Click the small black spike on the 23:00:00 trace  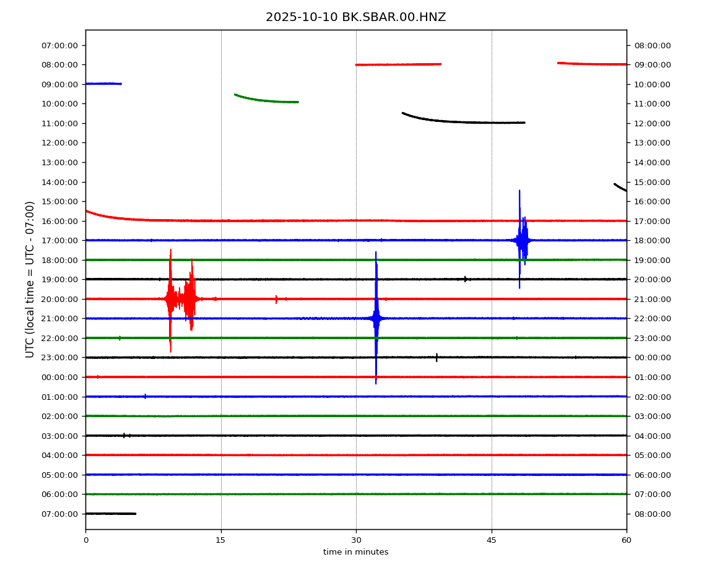(x=436, y=357)
